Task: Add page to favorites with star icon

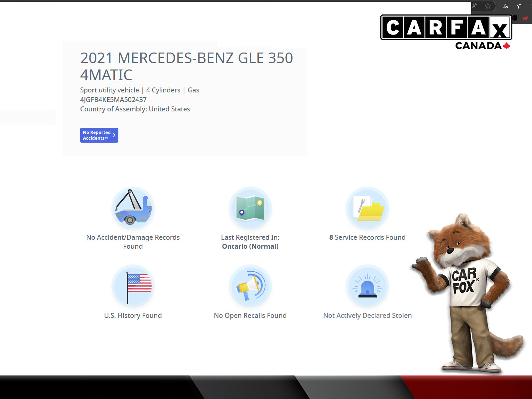Action: tap(488, 6)
